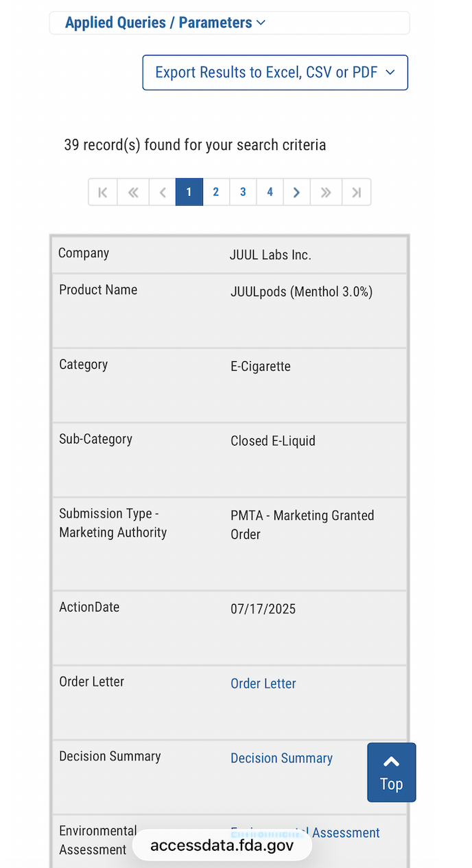View the Decision Summary document
472x868 pixels.
281,758
